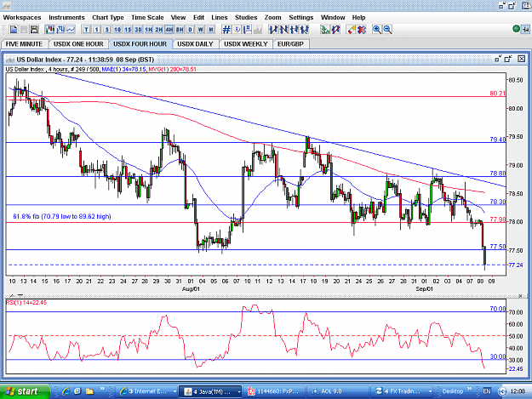Select the 15 minute time scale button
The height and width of the screenshot is (399, 532).
pyautogui.click(x=128, y=30)
